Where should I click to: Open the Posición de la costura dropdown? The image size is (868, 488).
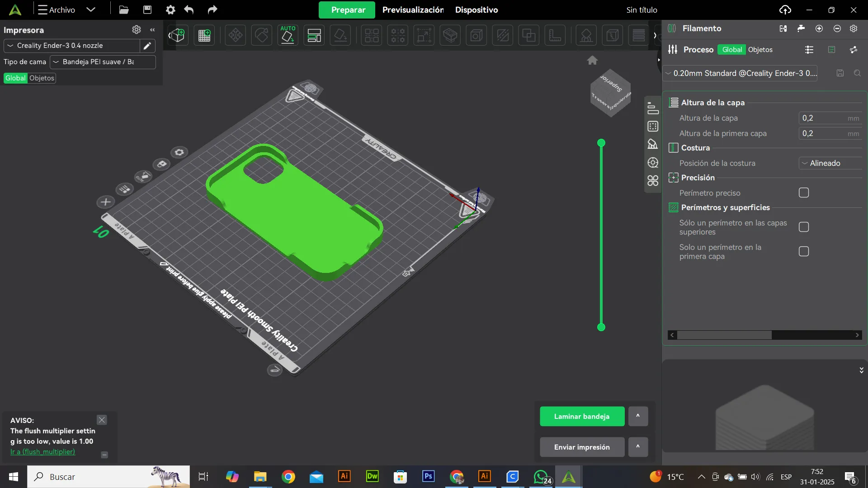[830, 163]
